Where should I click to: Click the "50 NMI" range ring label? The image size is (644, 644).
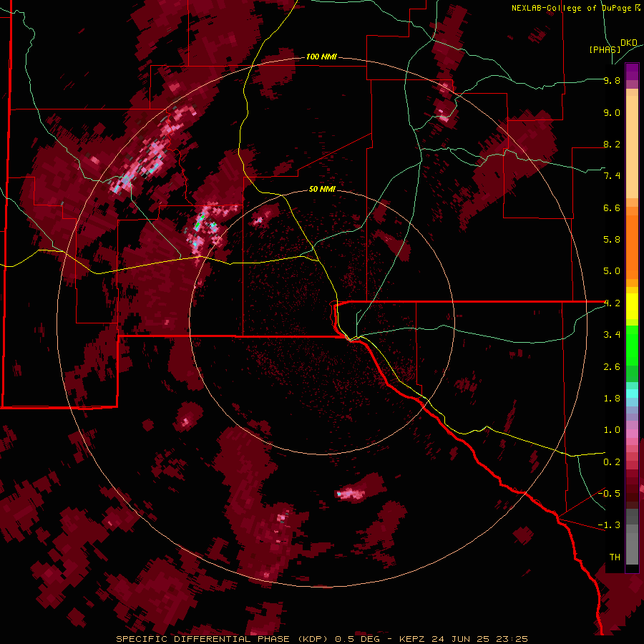pos(322,189)
